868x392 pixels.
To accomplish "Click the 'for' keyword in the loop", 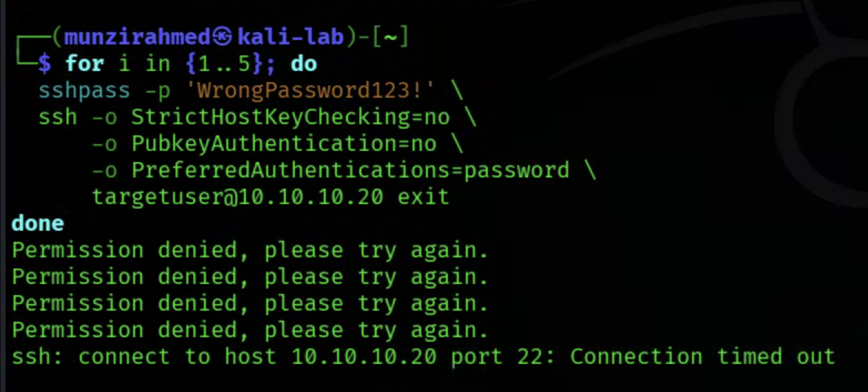I will tap(84, 64).
